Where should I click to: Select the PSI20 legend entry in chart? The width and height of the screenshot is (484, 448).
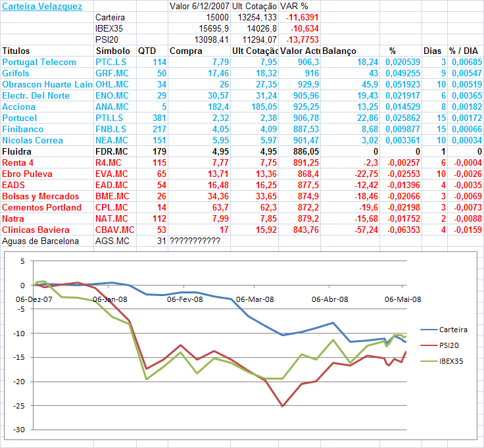[439, 345]
